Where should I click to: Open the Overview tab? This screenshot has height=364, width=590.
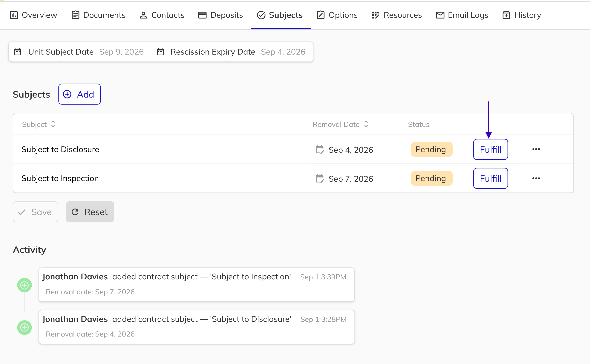(x=33, y=15)
